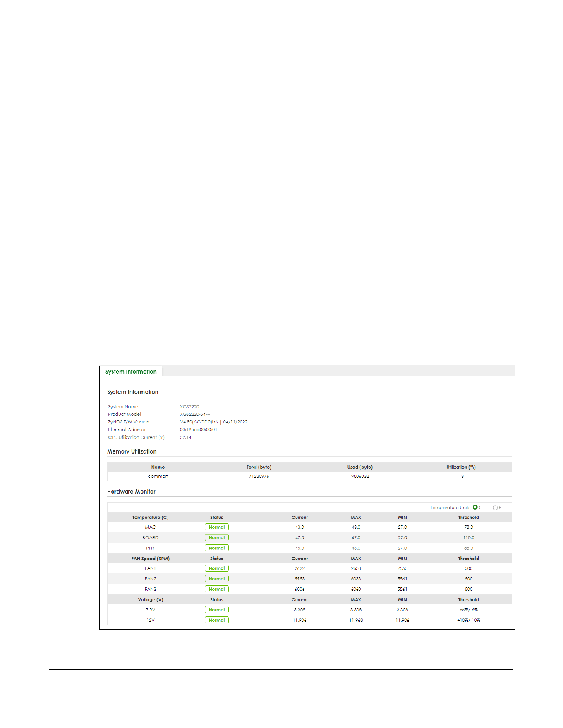Click FAN1 current speed 2622

[x=299, y=568]
